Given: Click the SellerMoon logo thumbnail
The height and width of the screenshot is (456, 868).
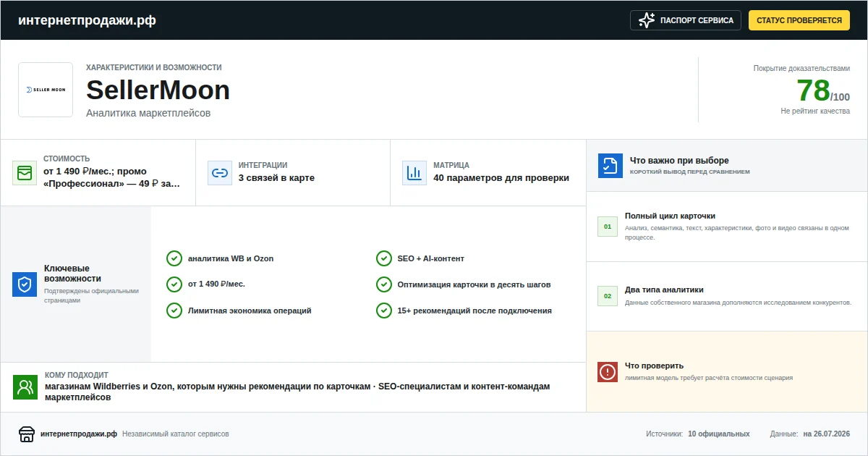Looking at the screenshot, I should [x=46, y=90].
